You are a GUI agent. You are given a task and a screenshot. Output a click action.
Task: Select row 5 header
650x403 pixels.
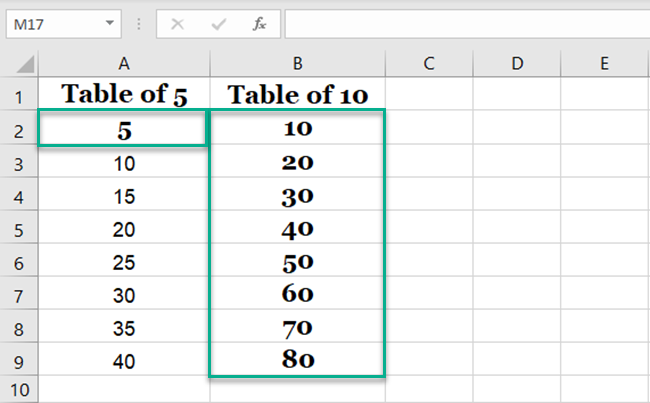click(19, 229)
